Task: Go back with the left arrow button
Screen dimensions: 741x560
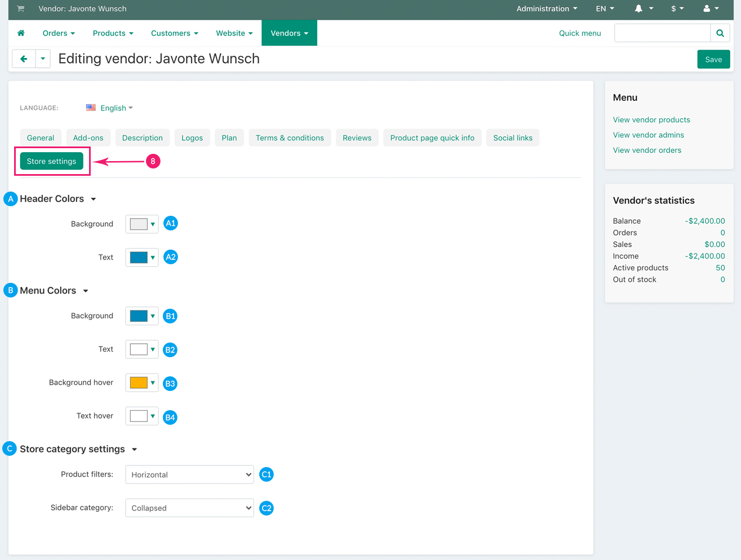Action: click(x=24, y=59)
